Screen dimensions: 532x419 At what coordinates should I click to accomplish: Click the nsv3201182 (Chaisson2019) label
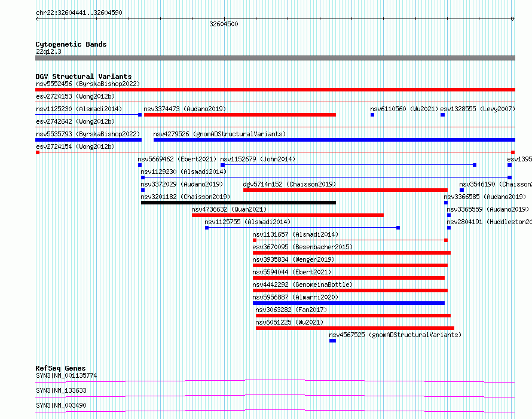coord(185,197)
